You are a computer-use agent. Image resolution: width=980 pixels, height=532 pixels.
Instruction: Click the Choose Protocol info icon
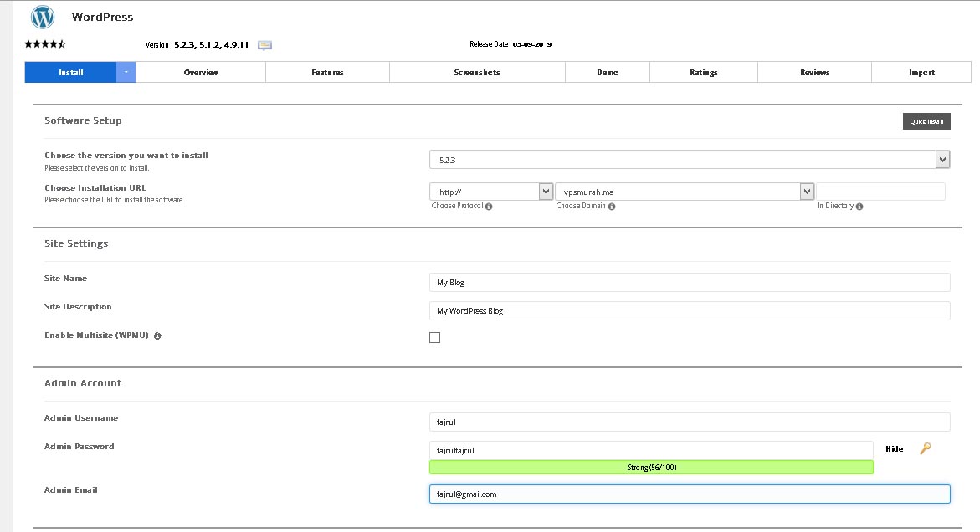(x=489, y=207)
